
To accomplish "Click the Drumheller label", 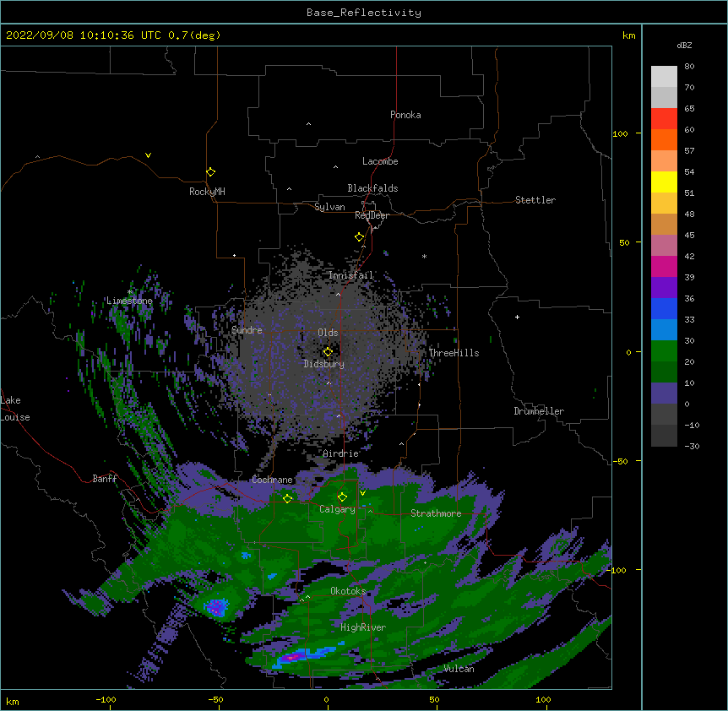I will coord(539,411).
